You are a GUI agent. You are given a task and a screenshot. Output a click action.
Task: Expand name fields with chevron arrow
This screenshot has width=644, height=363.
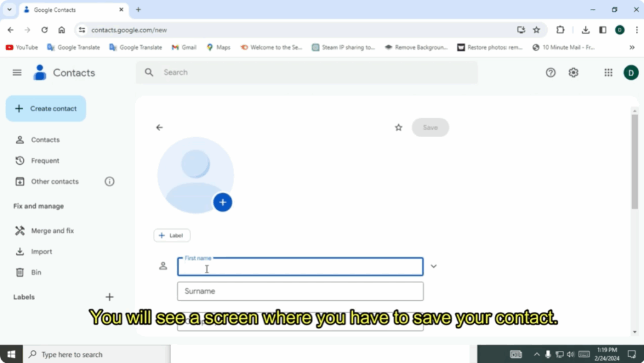(433, 266)
